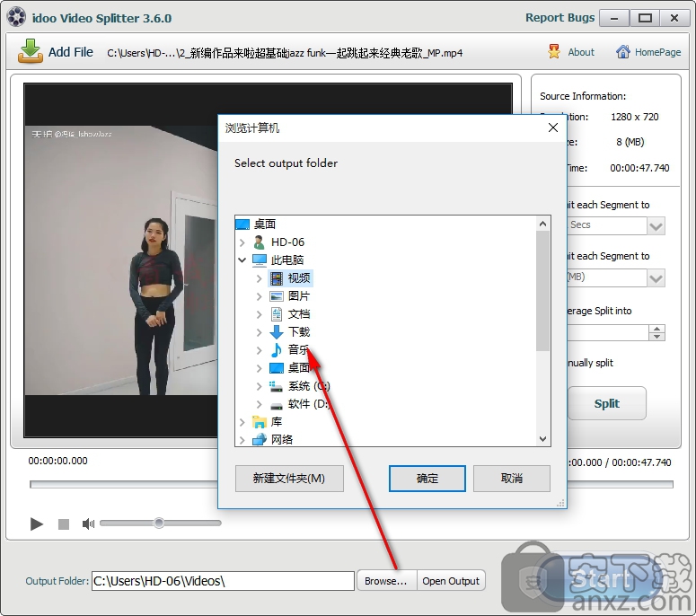Select the top-level 桌面 icon
696x616 pixels.
point(242,224)
